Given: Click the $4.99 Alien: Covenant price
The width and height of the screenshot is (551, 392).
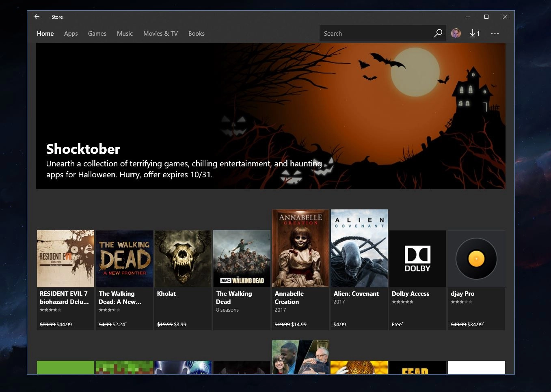Looking at the screenshot, I should click(340, 324).
